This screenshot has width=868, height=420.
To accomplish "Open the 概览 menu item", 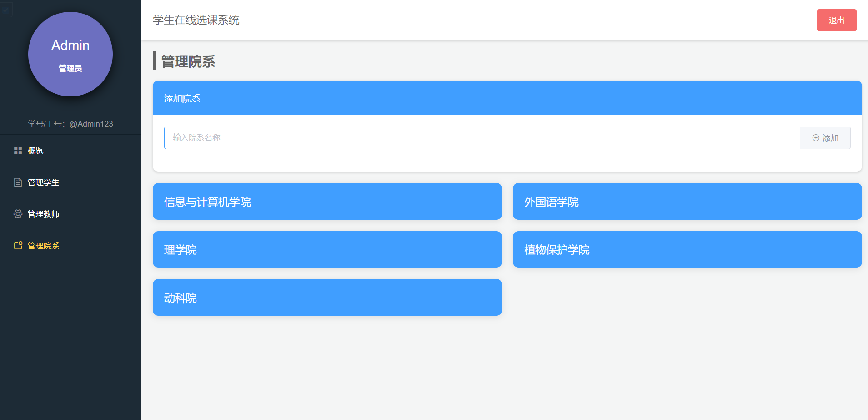I will click(70, 151).
